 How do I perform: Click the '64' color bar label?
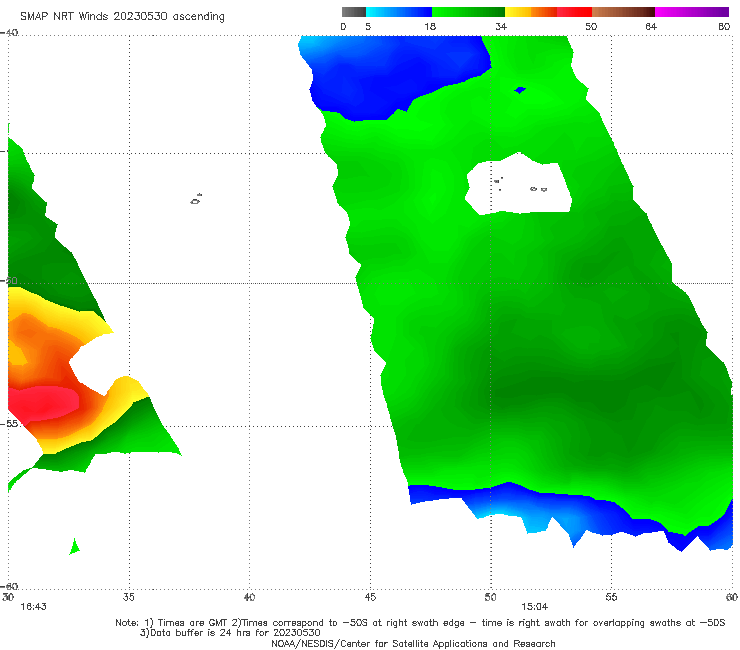tap(651, 27)
